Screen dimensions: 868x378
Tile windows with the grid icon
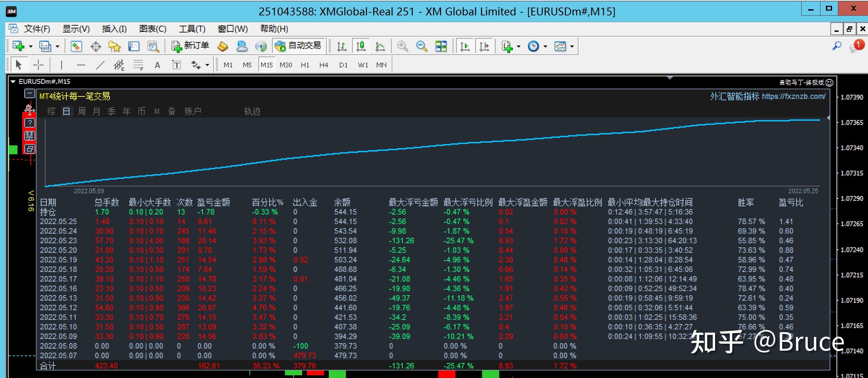[x=441, y=46]
